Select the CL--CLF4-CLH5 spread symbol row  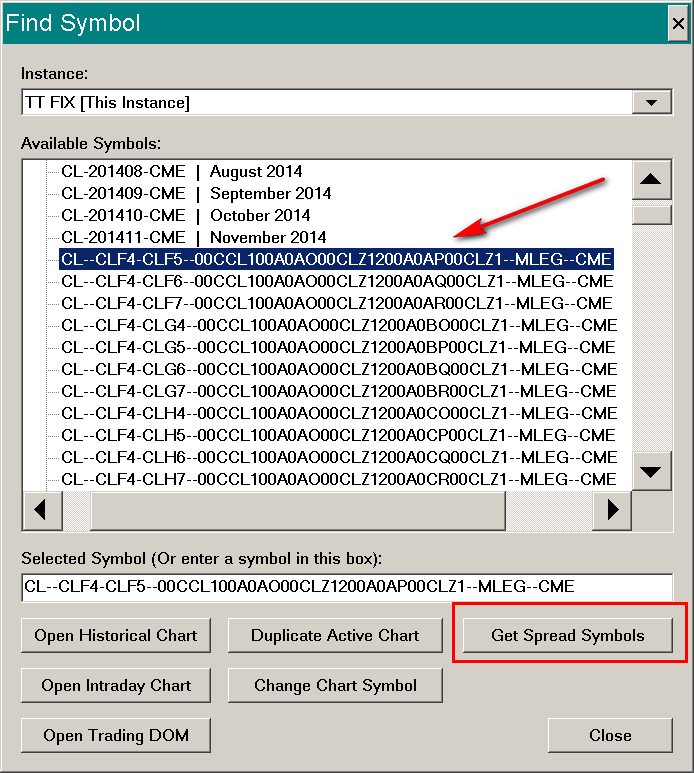click(x=338, y=435)
